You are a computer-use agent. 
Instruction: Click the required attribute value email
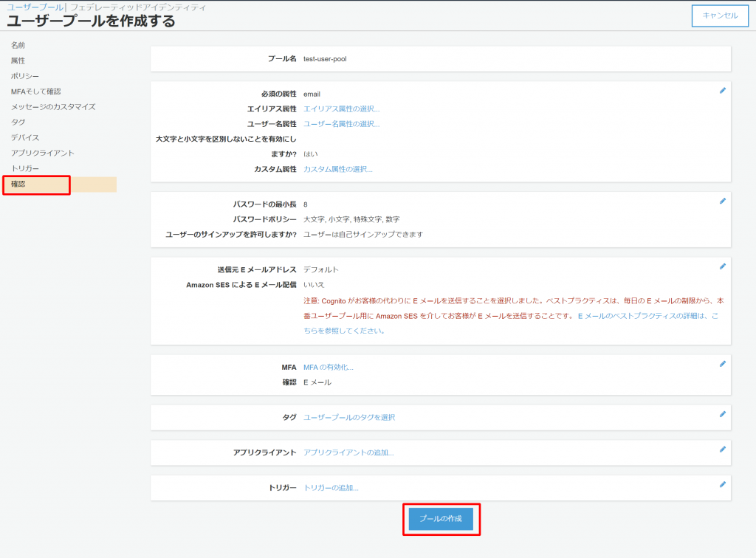pos(312,94)
